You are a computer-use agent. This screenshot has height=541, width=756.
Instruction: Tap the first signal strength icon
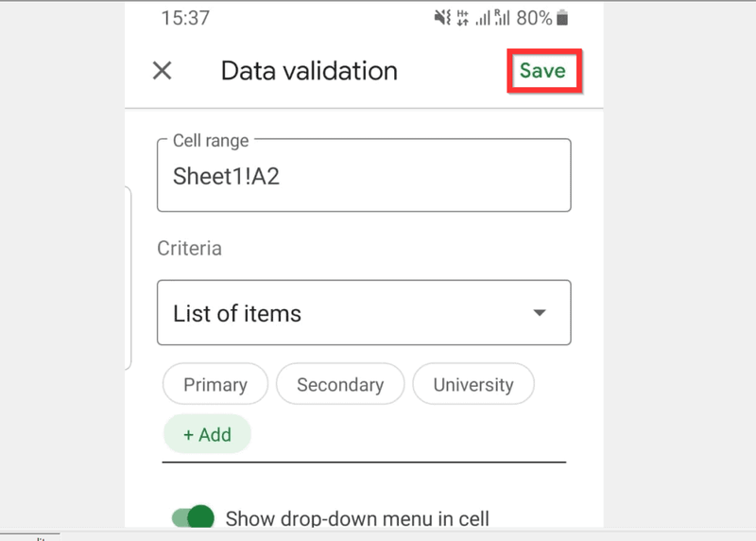coord(483,18)
